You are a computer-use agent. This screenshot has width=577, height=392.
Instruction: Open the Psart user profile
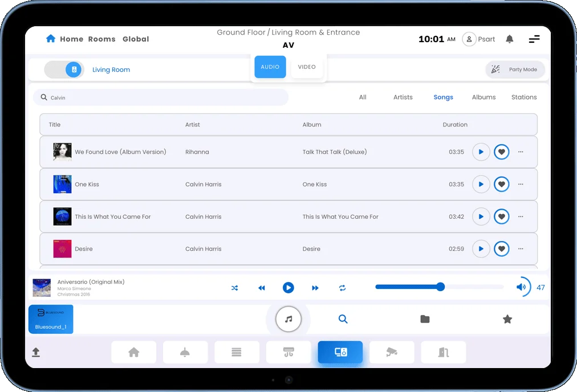479,39
